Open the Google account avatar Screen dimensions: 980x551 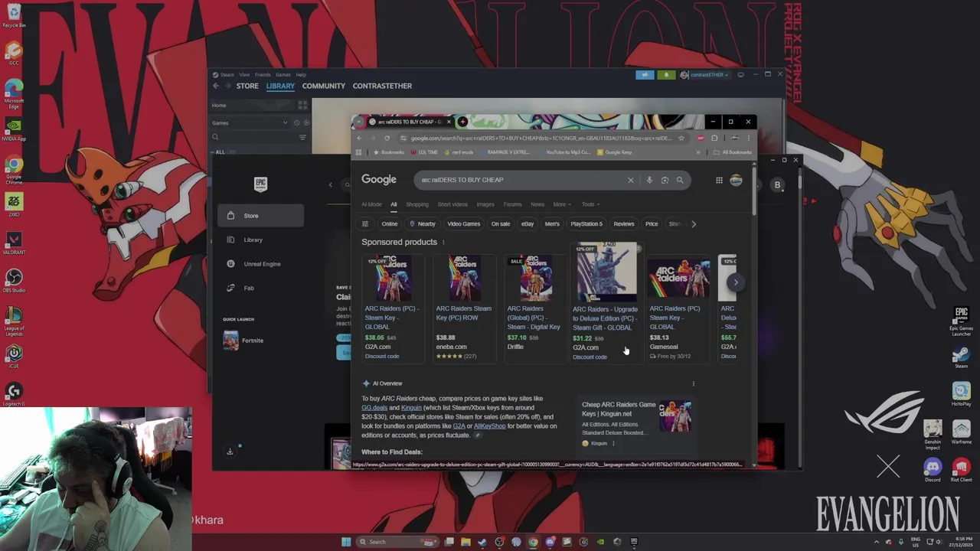point(736,180)
